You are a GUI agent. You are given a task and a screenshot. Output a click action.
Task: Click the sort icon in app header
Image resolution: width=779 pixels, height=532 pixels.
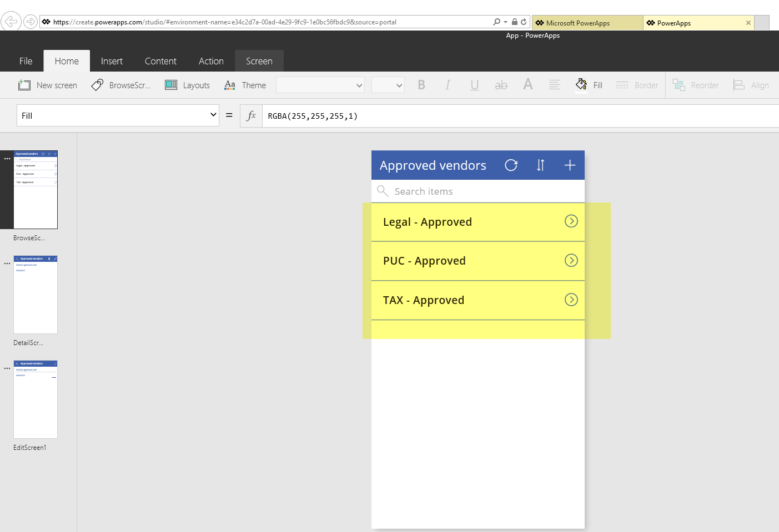540,165
